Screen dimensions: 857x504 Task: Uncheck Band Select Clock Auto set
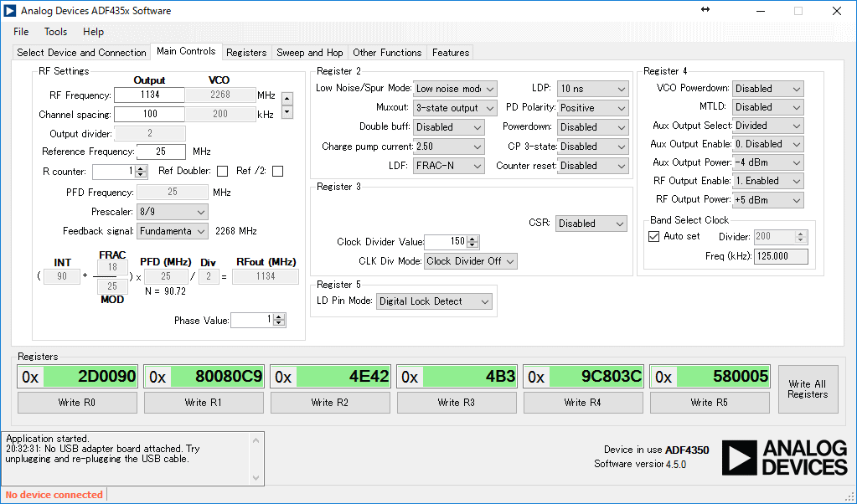[x=653, y=236]
